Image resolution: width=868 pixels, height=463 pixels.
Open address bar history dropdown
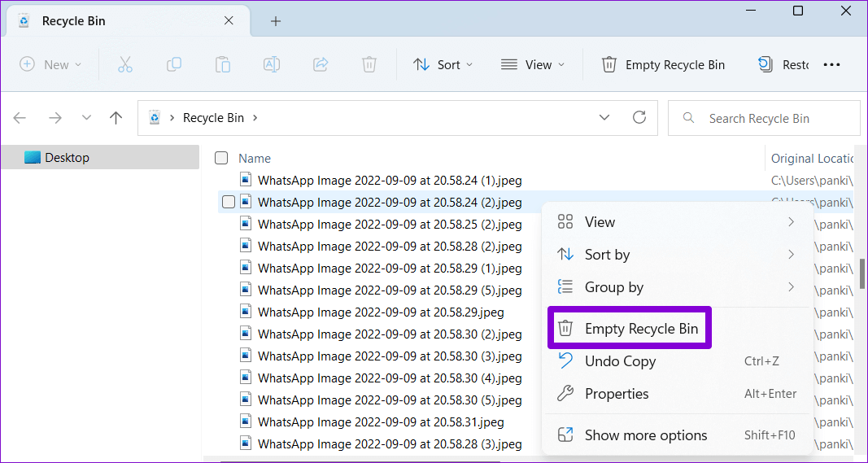click(x=604, y=117)
